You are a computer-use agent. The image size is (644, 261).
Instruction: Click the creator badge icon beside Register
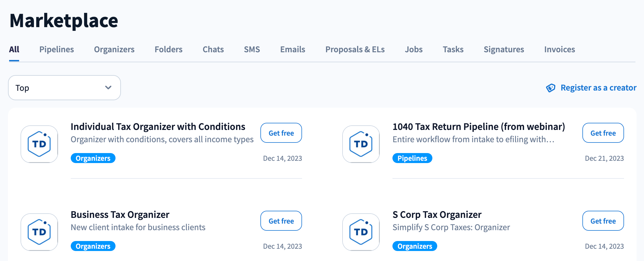pos(551,88)
